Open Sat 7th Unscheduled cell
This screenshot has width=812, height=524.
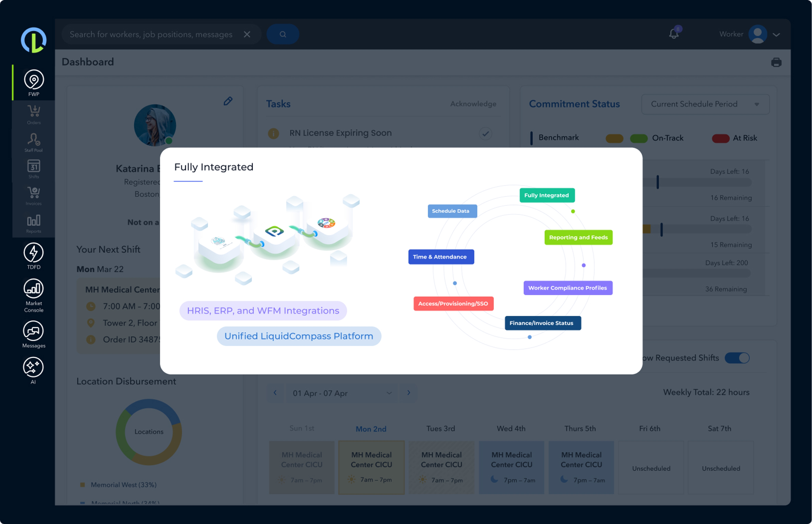(x=721, y=468)
